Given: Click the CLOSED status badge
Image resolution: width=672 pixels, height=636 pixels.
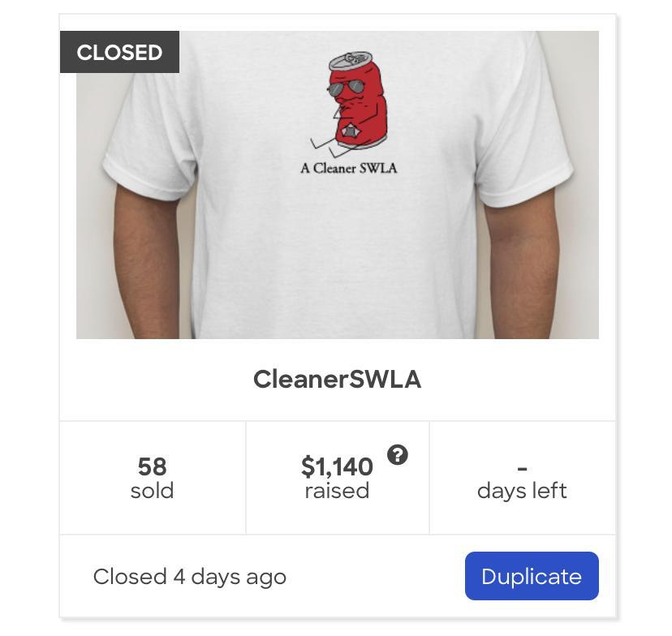Looking at the screenshot, I should [119, 52].
